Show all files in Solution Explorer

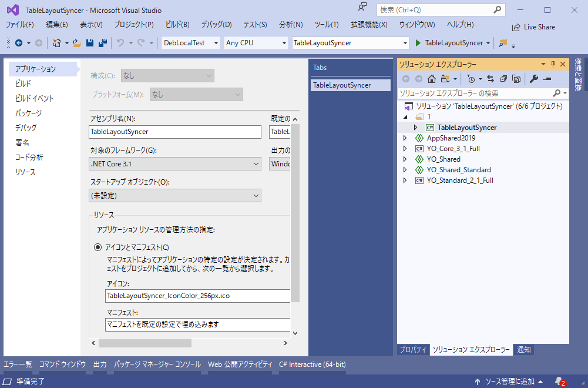(516, 79)
